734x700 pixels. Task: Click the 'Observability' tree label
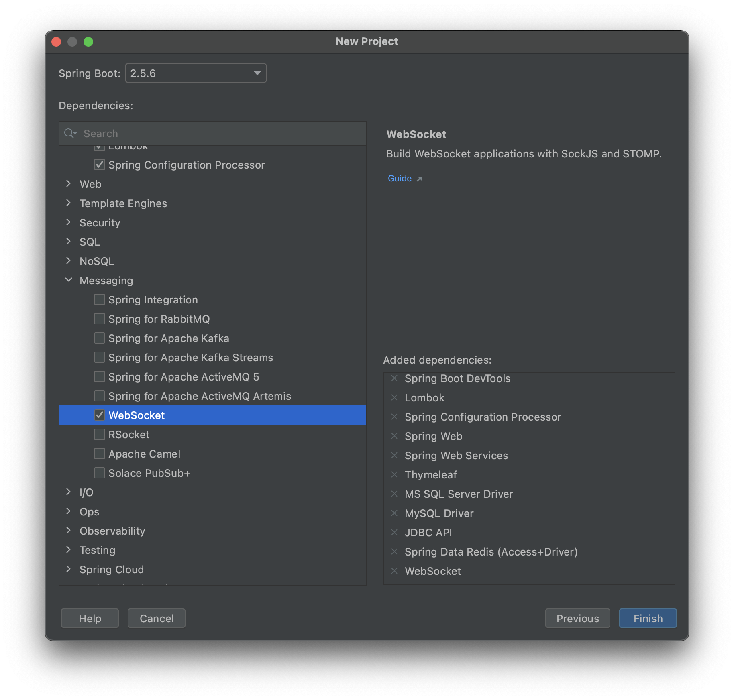112,531
